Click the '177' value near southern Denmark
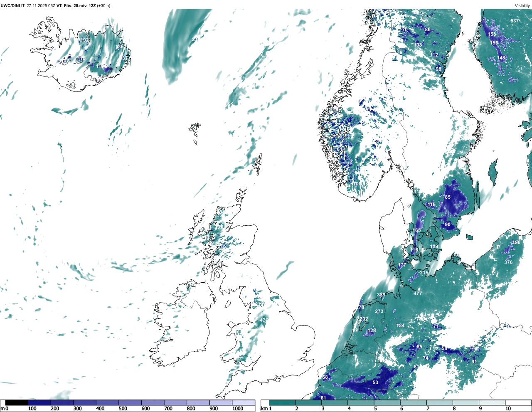 tap(402, 265)
